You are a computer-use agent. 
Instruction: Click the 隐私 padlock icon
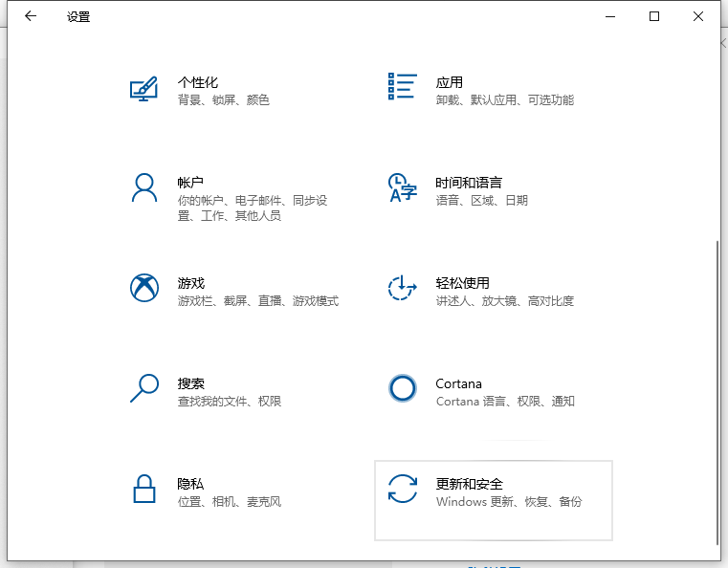[x=143, y=489]
